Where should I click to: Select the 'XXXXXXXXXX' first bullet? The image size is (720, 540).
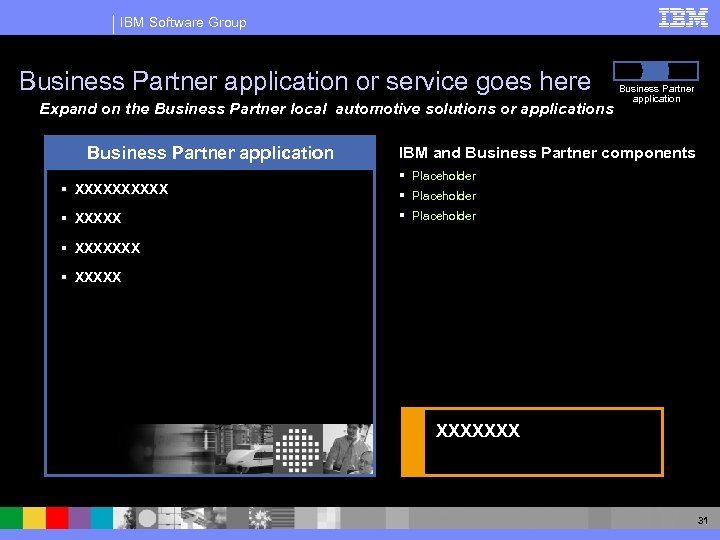pyautogui.click(x=122, y=189)
